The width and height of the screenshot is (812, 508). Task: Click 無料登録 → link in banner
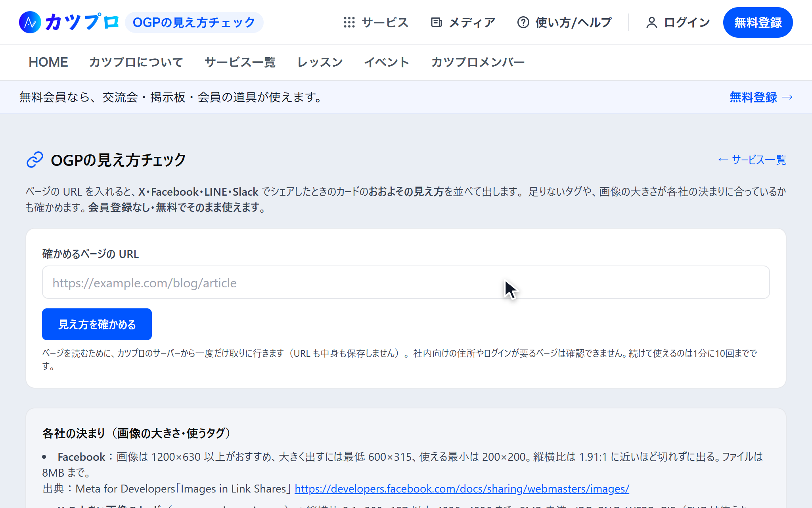761,97
